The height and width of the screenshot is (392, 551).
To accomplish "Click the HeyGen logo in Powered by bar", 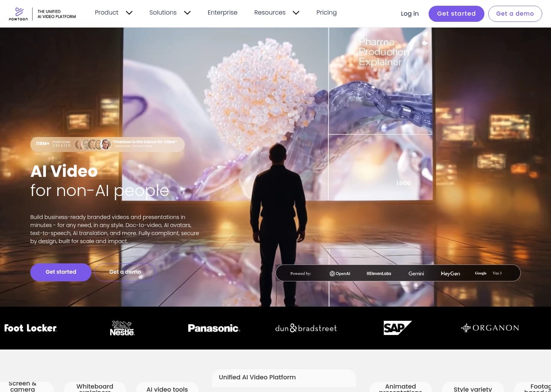I will tap(450, 273).
